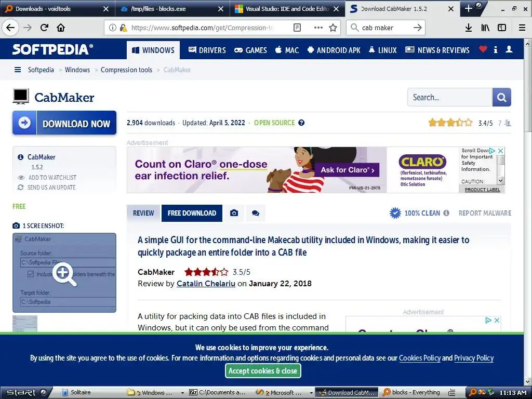
Task: Go back with the browser back arrow
Action: click(10, 28)
